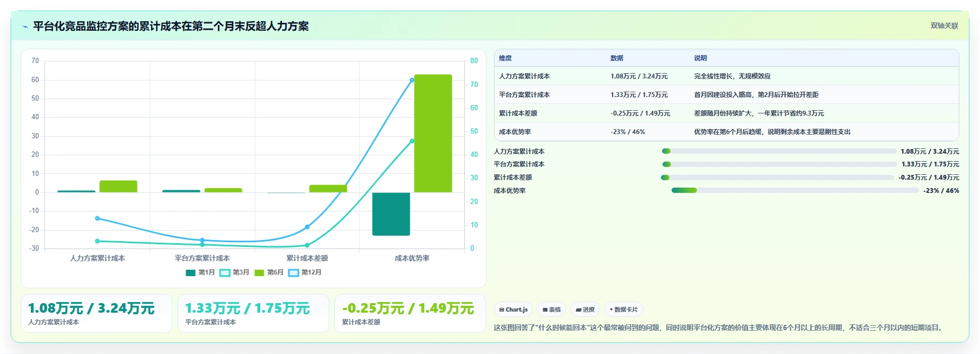Click the 进度 tag chip
Image resolution: width=980 pixels, height=354 pixels.
(585, 309)
